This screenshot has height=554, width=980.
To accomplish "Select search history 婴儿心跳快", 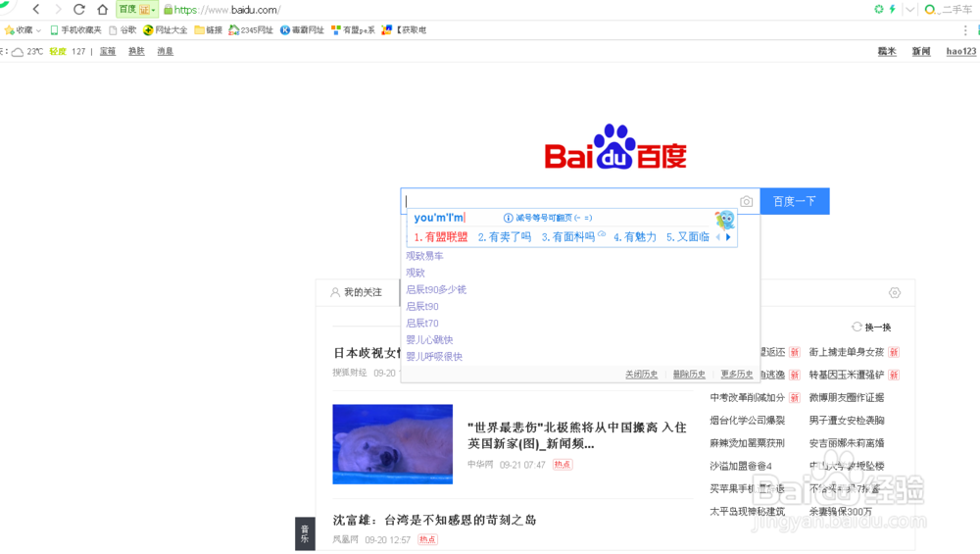I will [x=429, y=339].
